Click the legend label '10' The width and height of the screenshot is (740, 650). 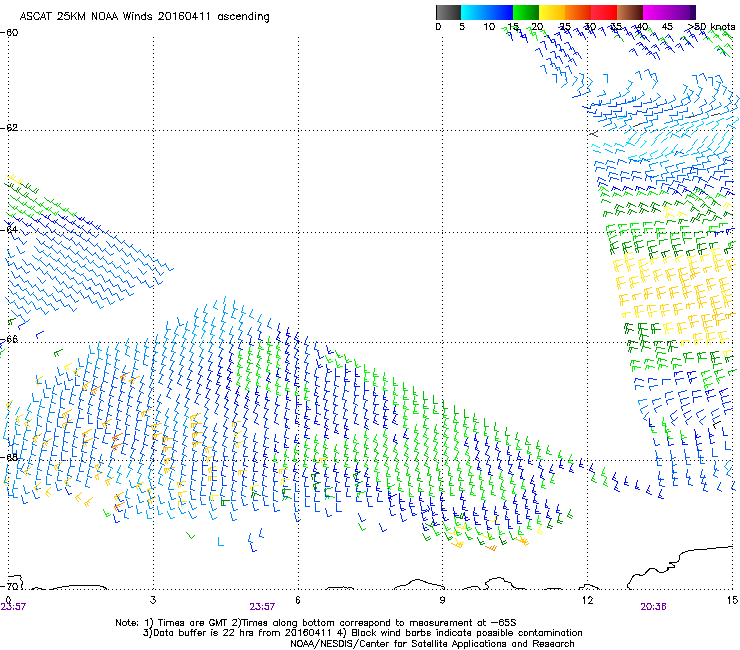(489, 27)
